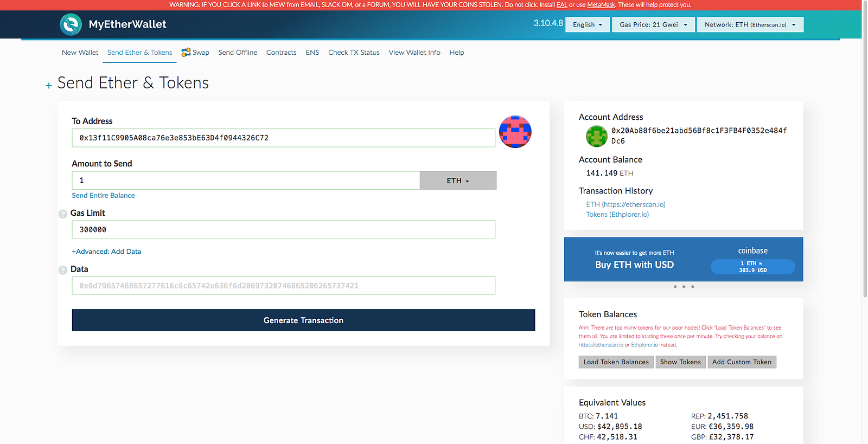Click the Swap tab icon
The width and height of the screenshot is (868, 444).
(x=186, y=52)
